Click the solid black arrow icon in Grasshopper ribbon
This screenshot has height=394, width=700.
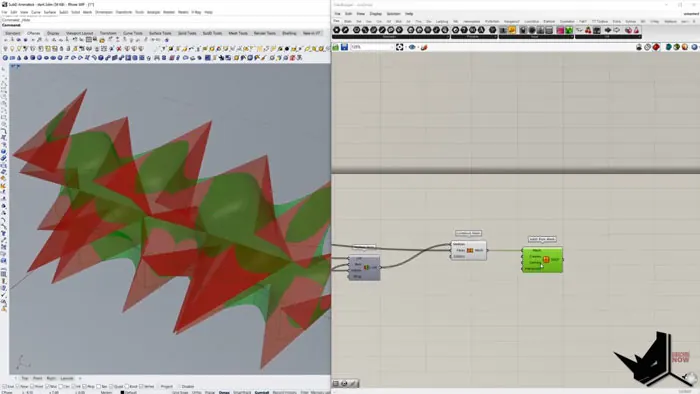tap(608, 30)
